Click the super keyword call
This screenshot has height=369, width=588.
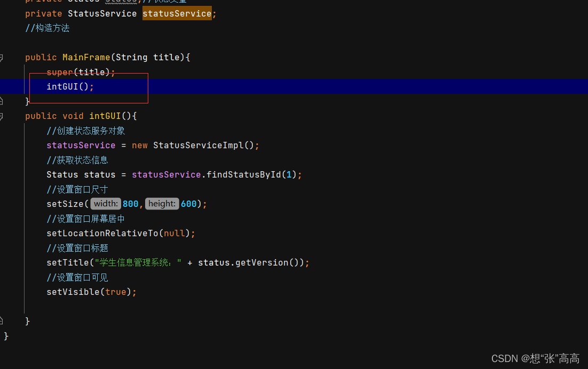point(60,72)
